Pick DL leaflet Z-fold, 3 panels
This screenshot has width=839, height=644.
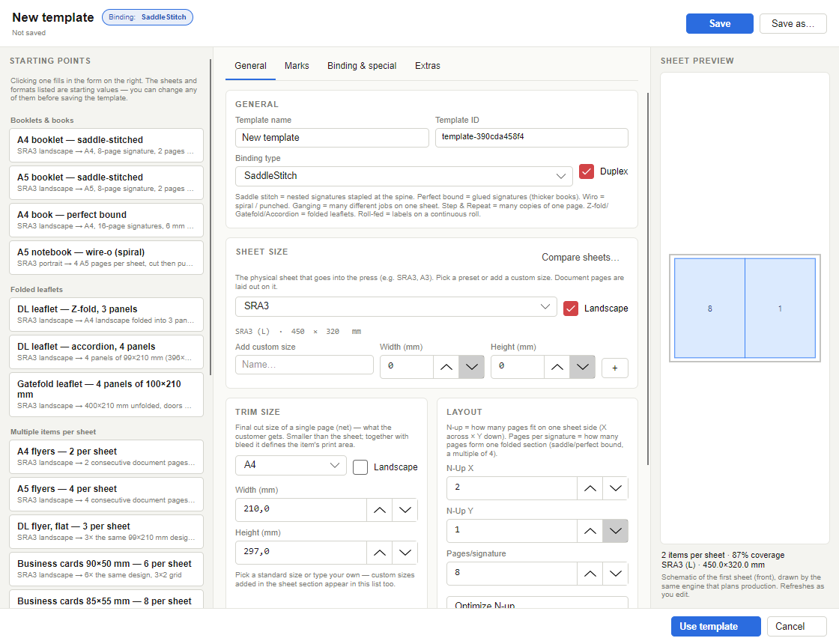[106, 315]
